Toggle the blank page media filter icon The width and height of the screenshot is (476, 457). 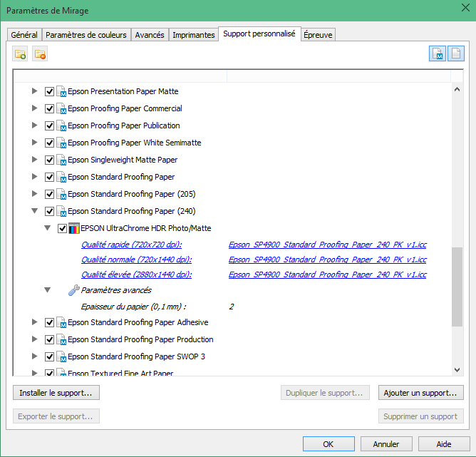[456, 53]
